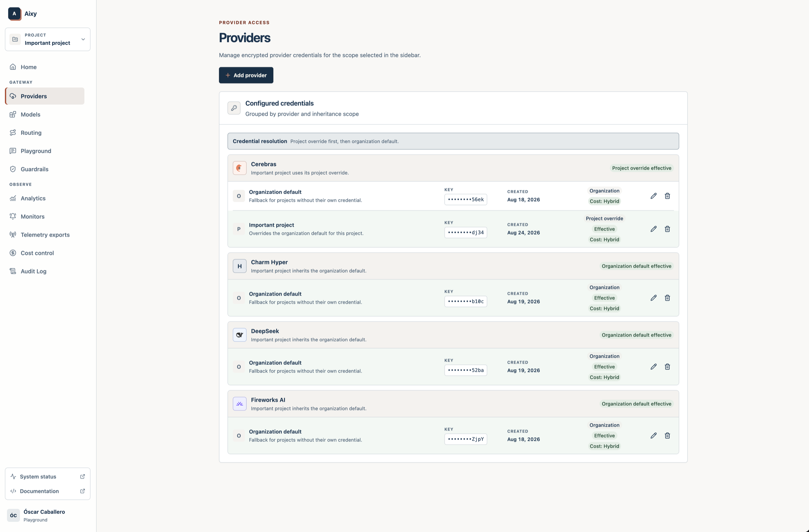Click DeepSeek's Organization default effective badge
809x532 pixels.
(636, 335)
